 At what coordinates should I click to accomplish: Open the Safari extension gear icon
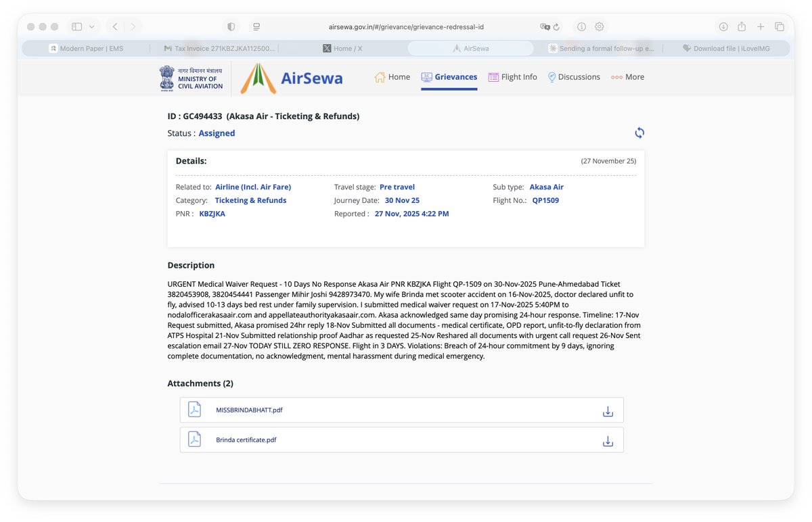(600, 27)
